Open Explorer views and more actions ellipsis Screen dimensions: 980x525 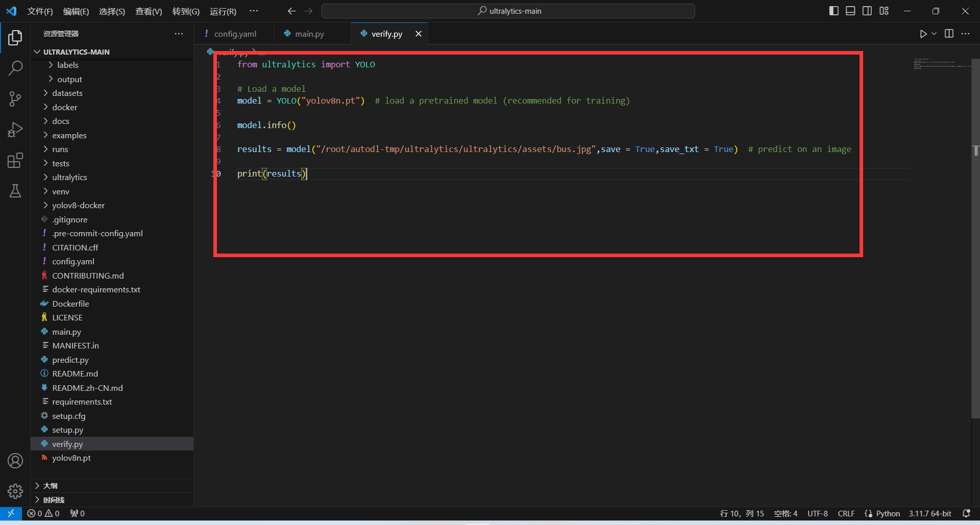coord(179,34)
